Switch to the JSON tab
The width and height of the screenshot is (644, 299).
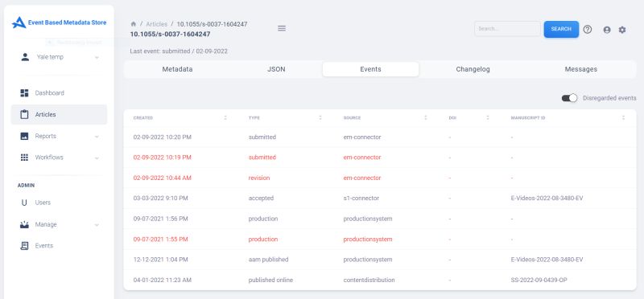276,69
